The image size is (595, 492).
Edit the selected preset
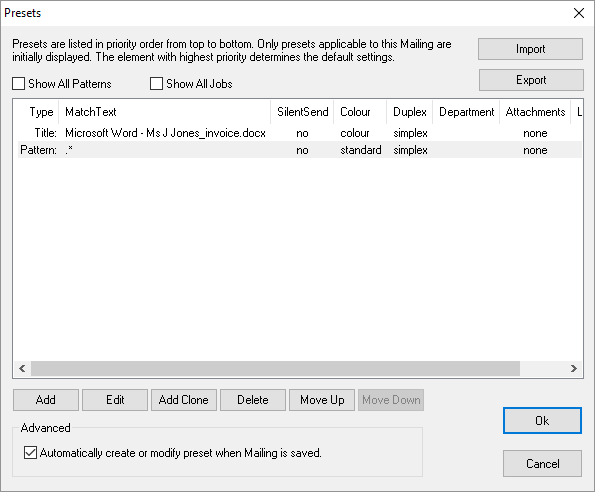pyautogui.click(x=115, y=400)
